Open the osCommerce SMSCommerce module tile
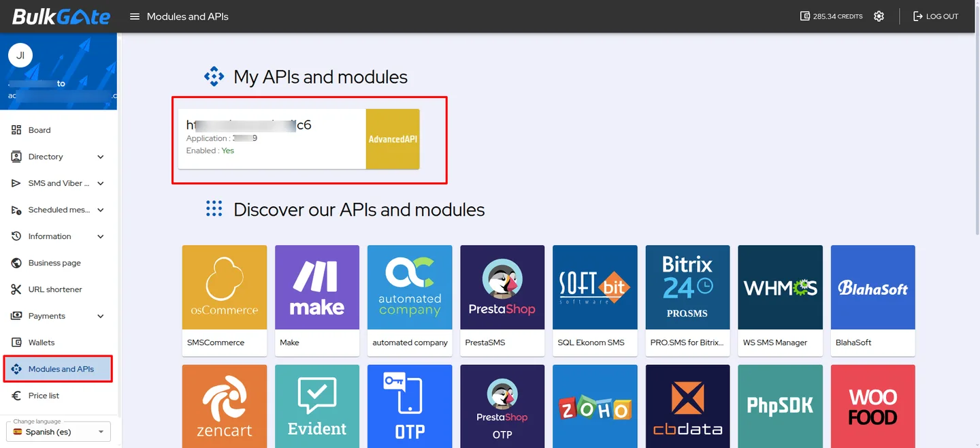The image size is (980, 448). click(x=225, y=300)
